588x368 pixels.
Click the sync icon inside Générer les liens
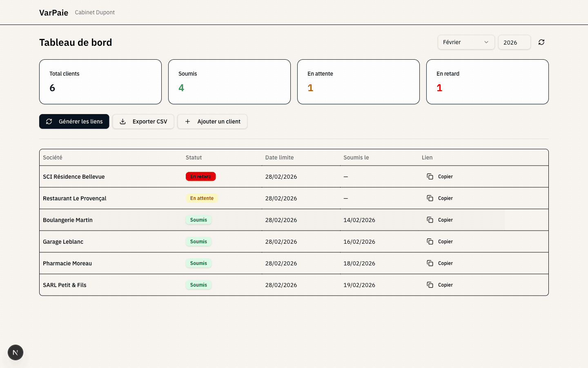pos(49,121)
